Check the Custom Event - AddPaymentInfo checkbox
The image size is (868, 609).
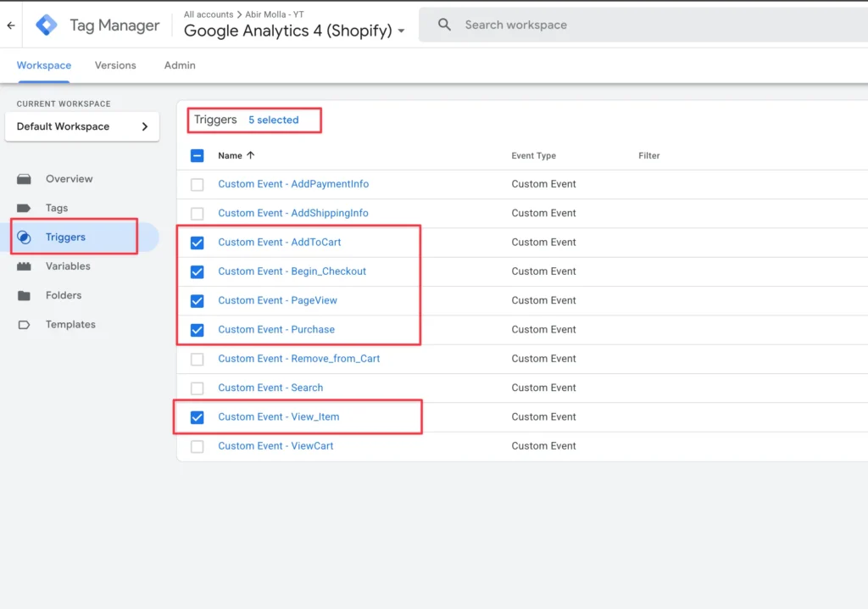point(197,183)
